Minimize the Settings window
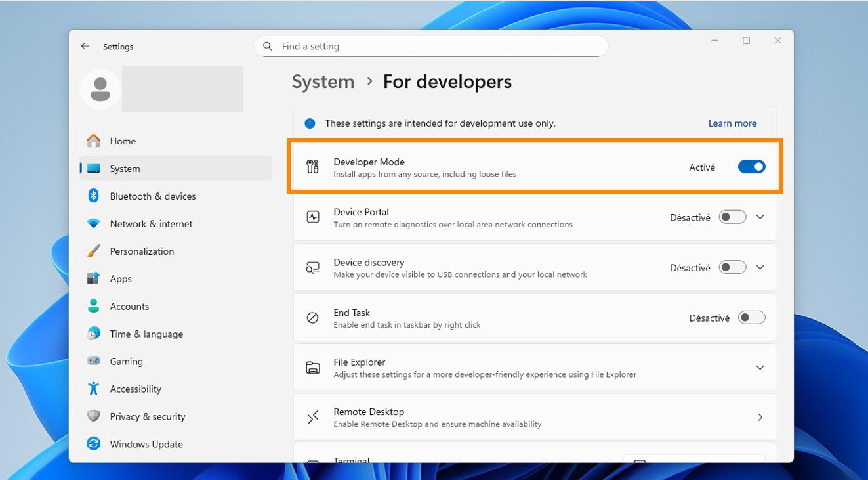 click(714, 41)
